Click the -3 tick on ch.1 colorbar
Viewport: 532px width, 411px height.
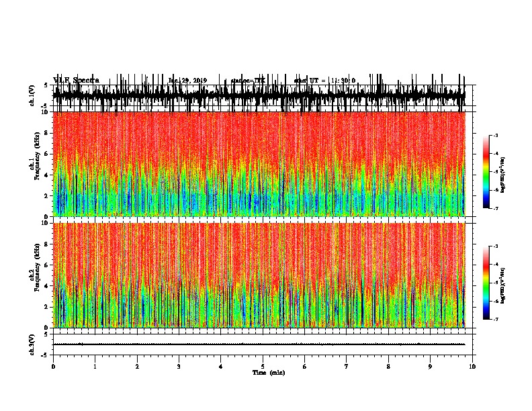(496, 136)
